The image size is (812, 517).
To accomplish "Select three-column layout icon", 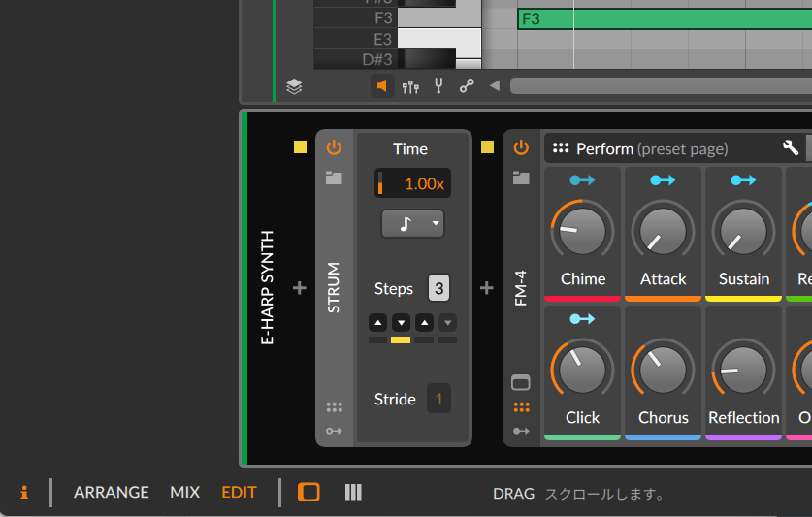I will [x=353, y=492].
